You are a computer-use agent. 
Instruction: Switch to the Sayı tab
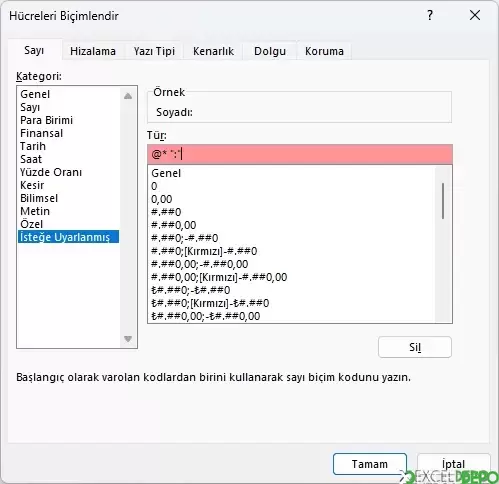34,50
